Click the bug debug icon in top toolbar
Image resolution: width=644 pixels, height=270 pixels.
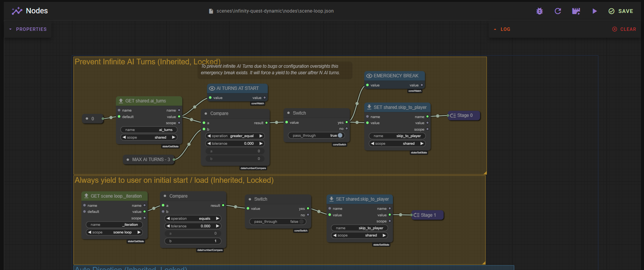[539, 11]
